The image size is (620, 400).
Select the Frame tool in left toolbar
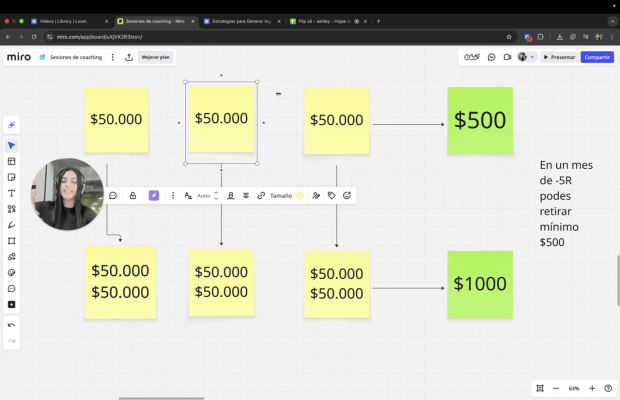coord(12,241)
